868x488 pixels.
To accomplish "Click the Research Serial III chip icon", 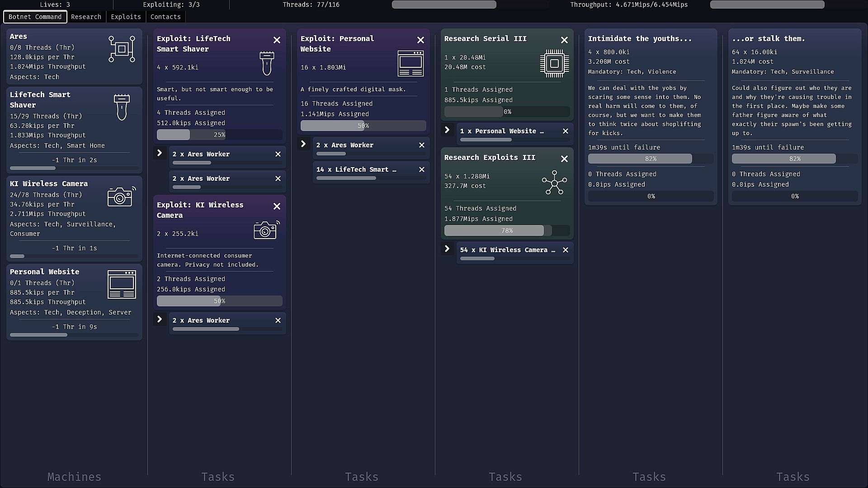I will (554, 63).
